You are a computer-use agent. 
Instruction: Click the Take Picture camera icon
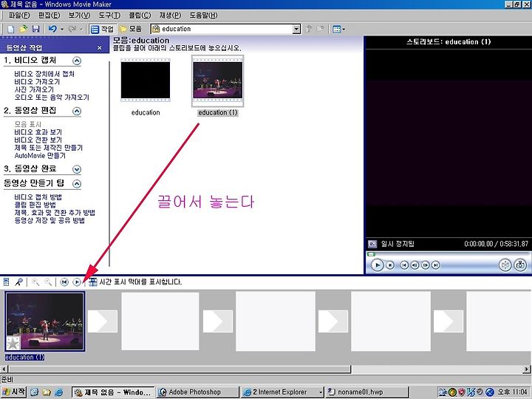pos(520,265)
